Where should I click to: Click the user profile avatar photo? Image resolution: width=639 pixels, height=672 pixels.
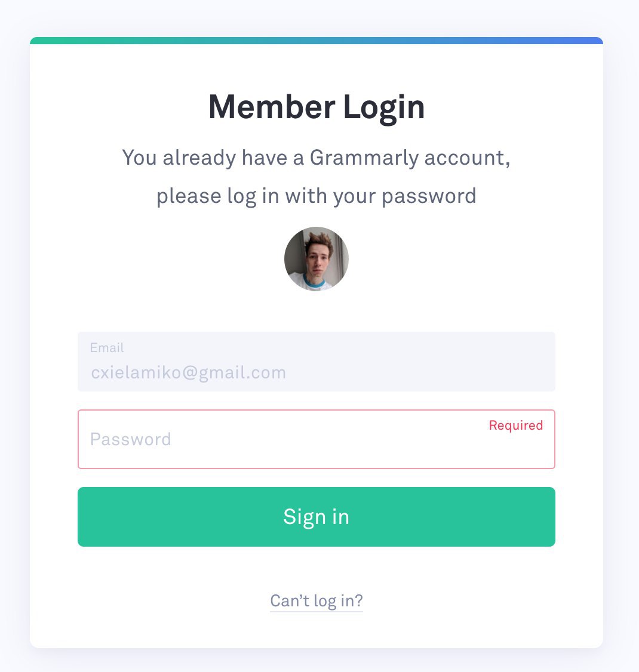317,259
